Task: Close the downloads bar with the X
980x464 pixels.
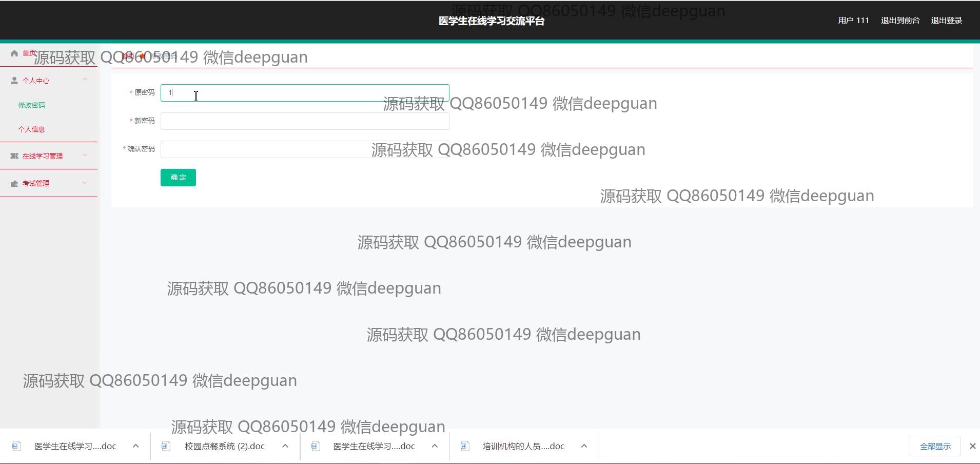Action: pyautogui.click(x=972, y=446)
